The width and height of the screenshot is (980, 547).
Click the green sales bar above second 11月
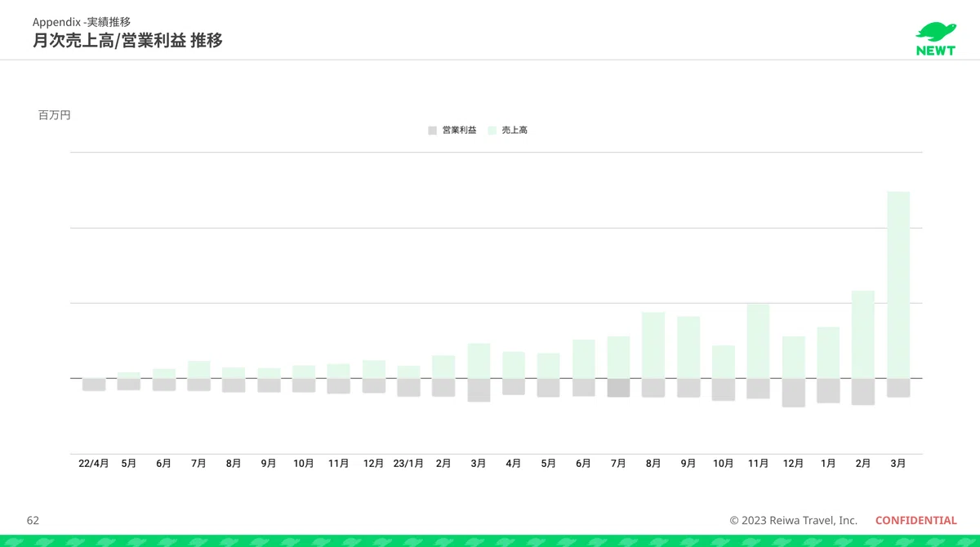tap(758, 341)
